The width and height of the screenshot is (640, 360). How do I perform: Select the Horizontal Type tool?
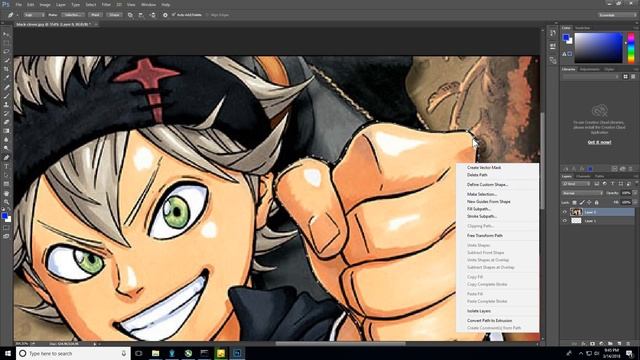tap(6, 166)
